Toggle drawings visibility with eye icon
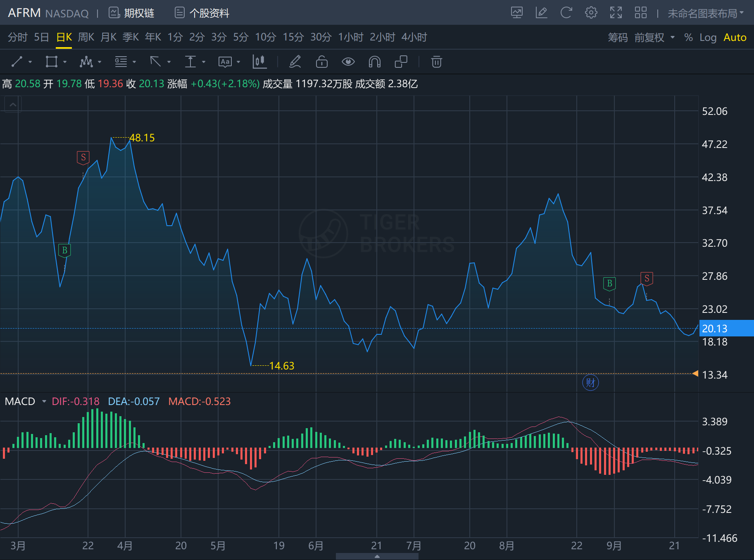 pos(348,62)
